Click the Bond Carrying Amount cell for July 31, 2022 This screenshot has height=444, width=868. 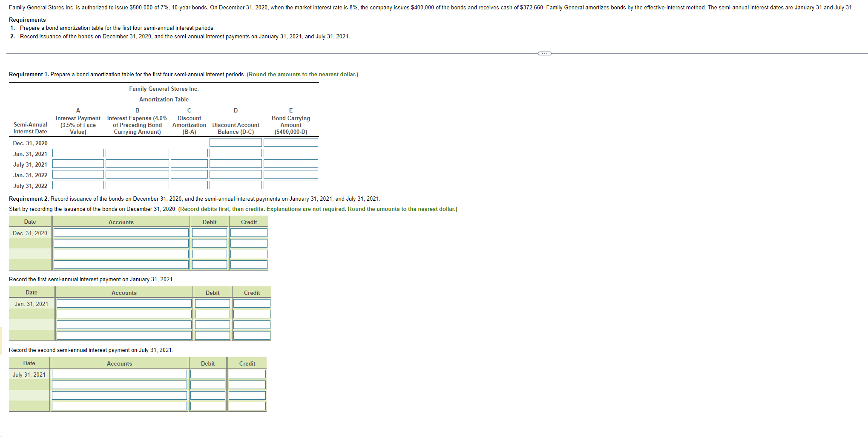(290, 185)
